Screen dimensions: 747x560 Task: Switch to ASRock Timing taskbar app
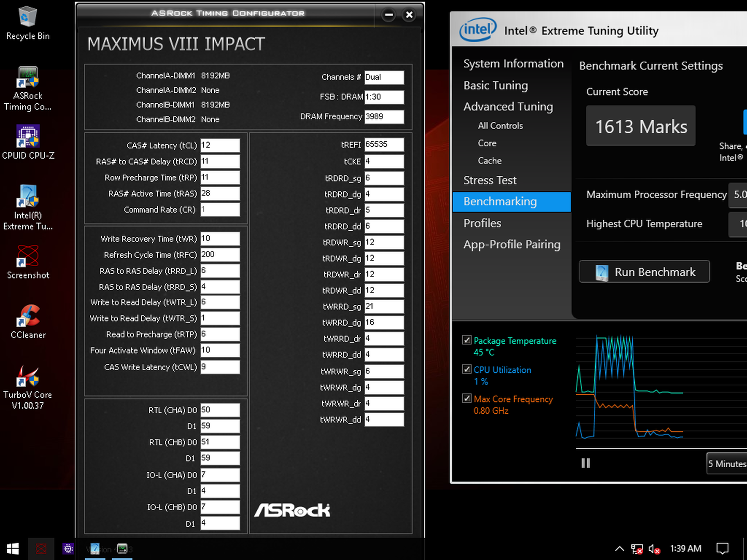click(x=122, y=549)
